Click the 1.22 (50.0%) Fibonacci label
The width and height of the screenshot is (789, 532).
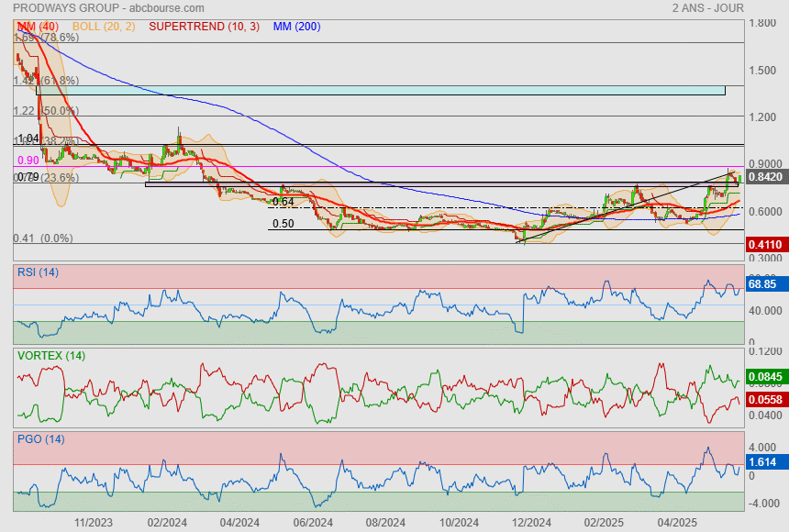click(x=46, y=111)
